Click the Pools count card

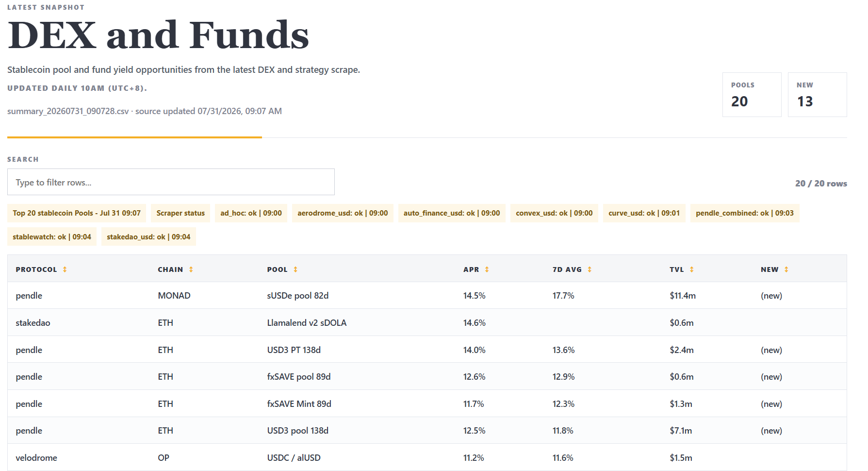tap(752, 95)
